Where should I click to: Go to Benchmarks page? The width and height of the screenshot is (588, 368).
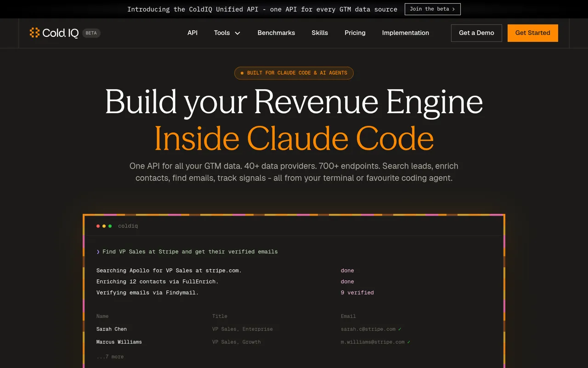276,33
